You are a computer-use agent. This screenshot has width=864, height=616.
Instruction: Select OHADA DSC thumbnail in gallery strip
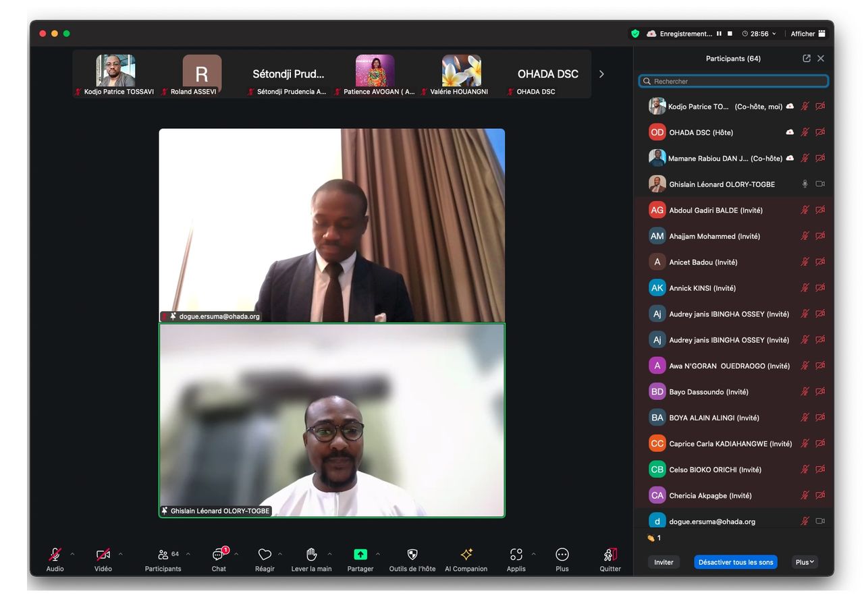(547, 74)
